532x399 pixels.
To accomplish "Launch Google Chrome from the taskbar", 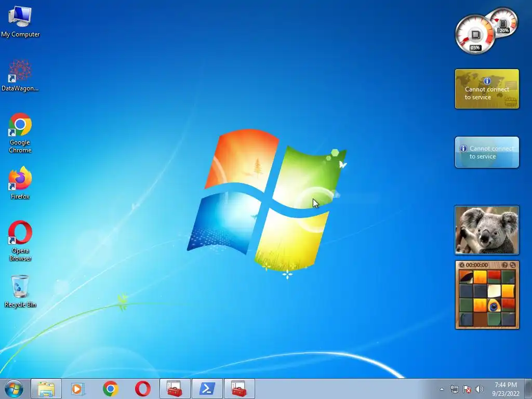I will pyautogui.click(x=110, y=389).
